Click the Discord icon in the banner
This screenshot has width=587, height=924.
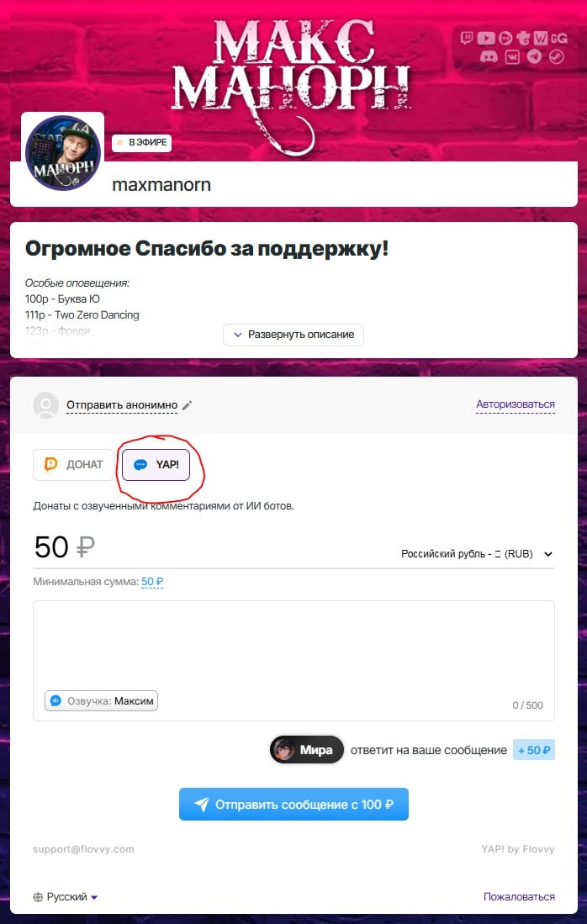pyautogui.click(x=489, y=56)
